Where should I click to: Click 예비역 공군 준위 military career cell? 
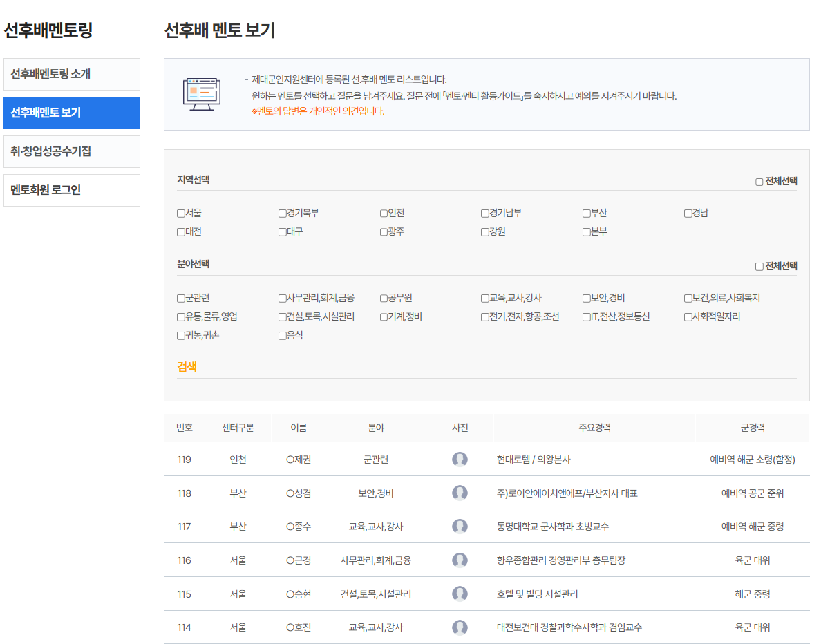point(753,493)
